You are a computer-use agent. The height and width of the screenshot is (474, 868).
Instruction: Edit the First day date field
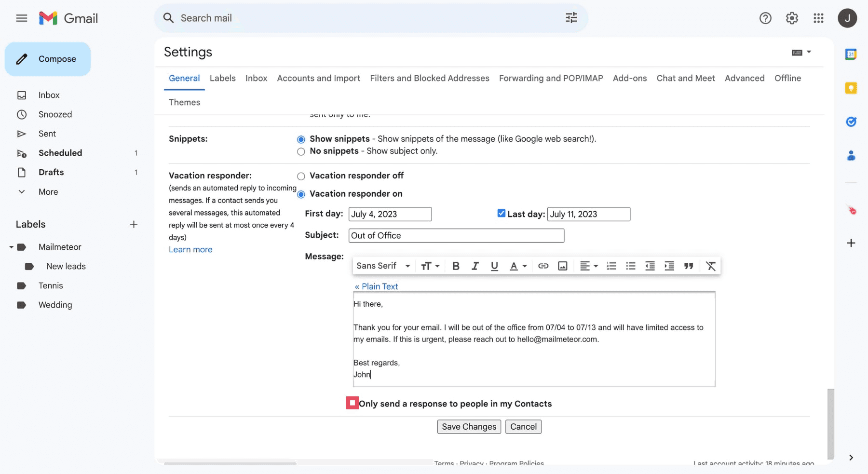tap(390, 214)
